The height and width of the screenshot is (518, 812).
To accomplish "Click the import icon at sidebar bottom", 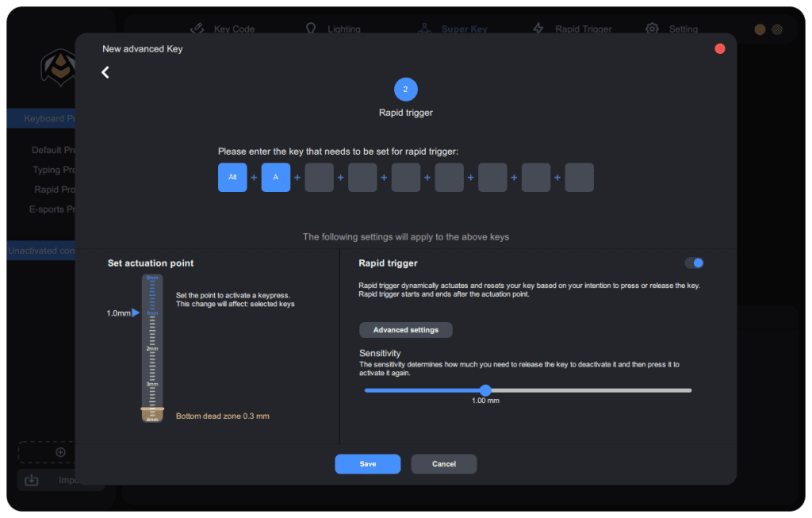I will click(32, 480).
